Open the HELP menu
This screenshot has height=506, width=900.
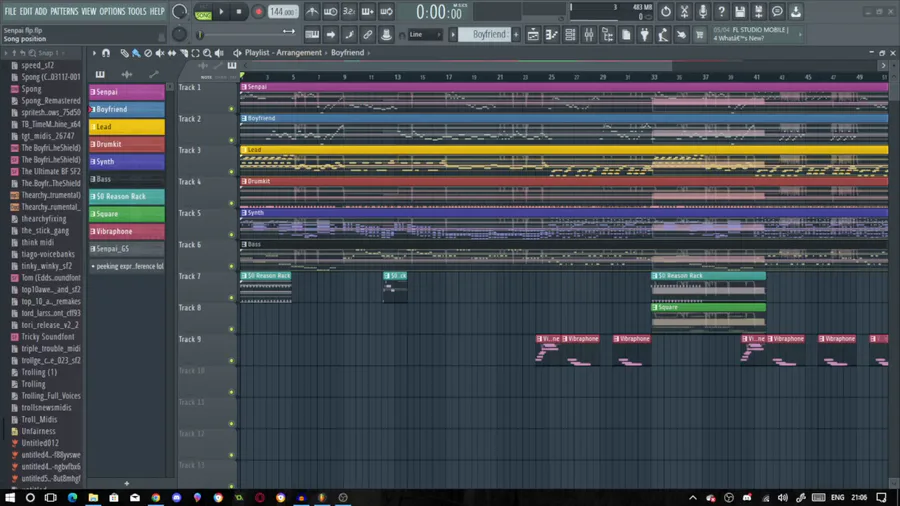157,11
